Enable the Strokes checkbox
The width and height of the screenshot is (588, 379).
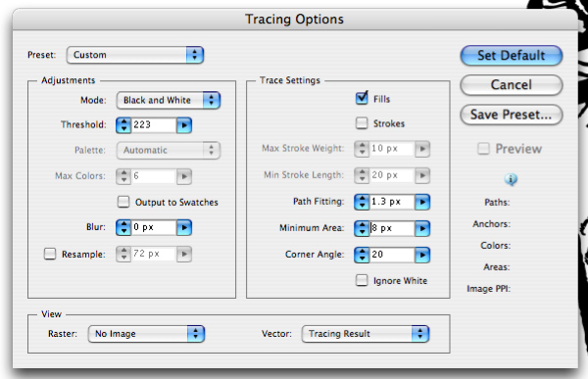[362, 123]
